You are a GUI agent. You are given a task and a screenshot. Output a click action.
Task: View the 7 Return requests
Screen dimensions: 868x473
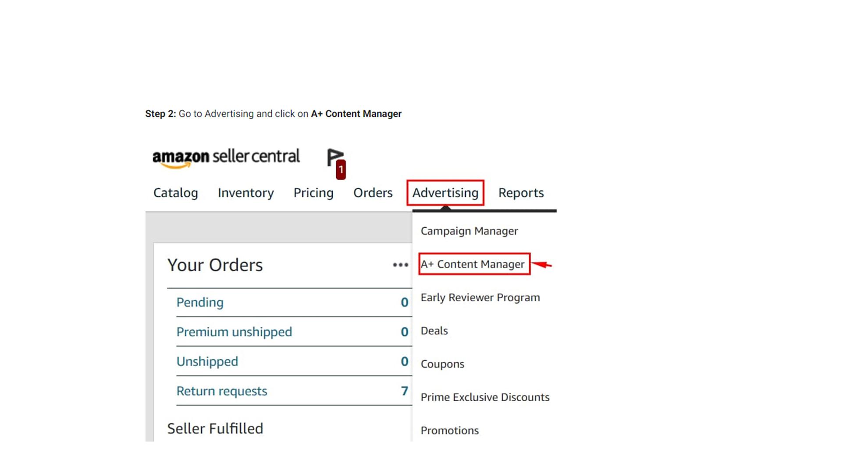[222, 391]
